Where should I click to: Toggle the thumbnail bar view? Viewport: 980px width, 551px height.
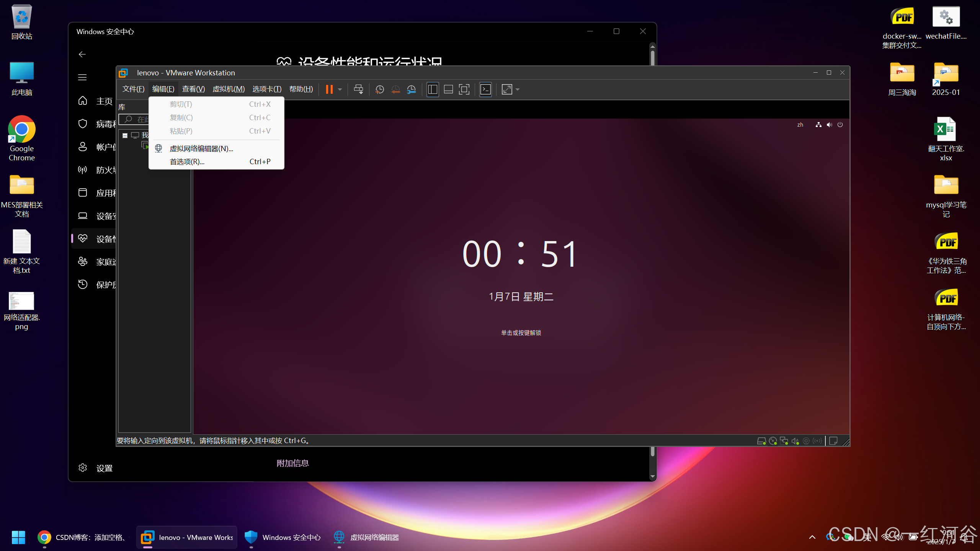(448, 89)
